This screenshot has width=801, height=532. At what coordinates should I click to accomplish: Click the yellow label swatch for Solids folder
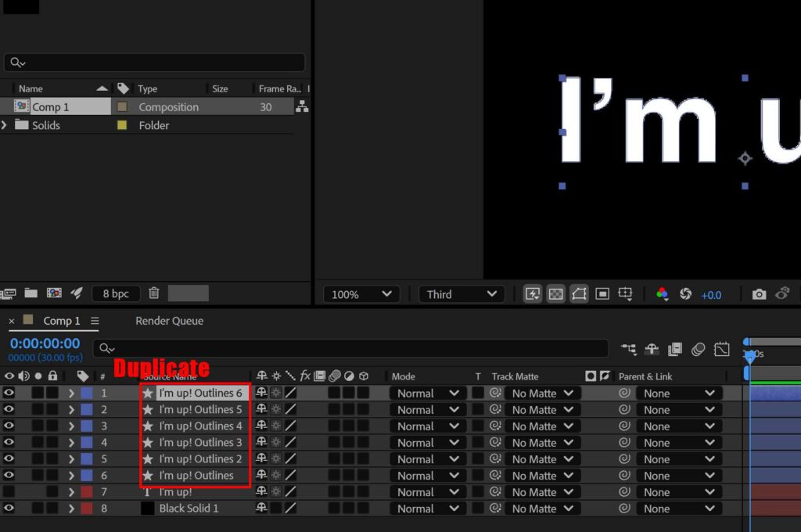122,124
